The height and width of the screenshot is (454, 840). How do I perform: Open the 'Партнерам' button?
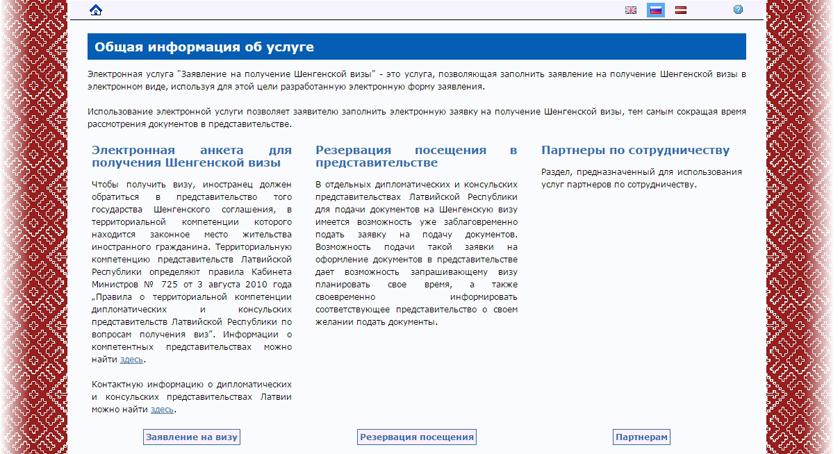pos(641,437)
